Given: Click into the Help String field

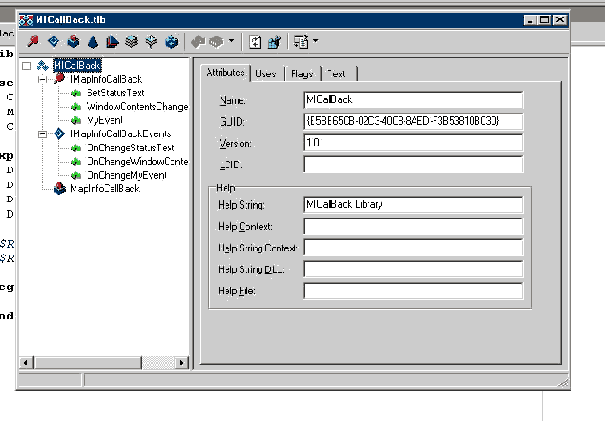Looking at the screenshot, I should click(413, 204).
